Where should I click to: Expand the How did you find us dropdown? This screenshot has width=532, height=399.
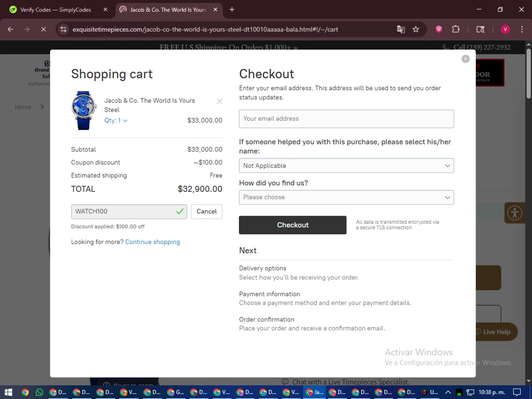pos(347,197)
